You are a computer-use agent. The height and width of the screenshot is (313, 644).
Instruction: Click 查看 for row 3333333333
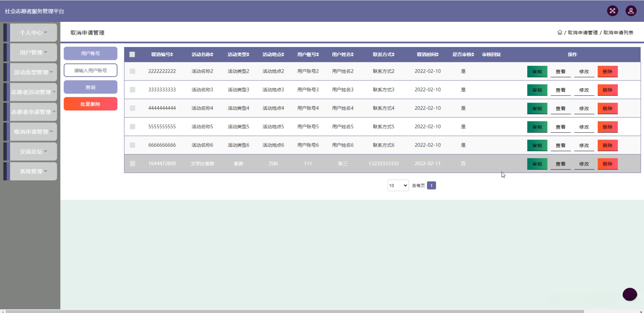click(x=561, y=90)
